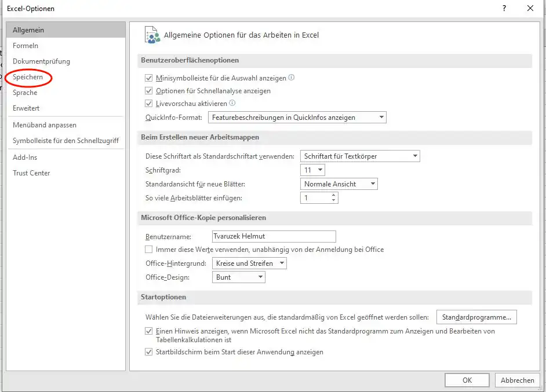Click info icon beside Livevorschau aktivieren
The image size is (546, 392).
(x=232, y=103)
